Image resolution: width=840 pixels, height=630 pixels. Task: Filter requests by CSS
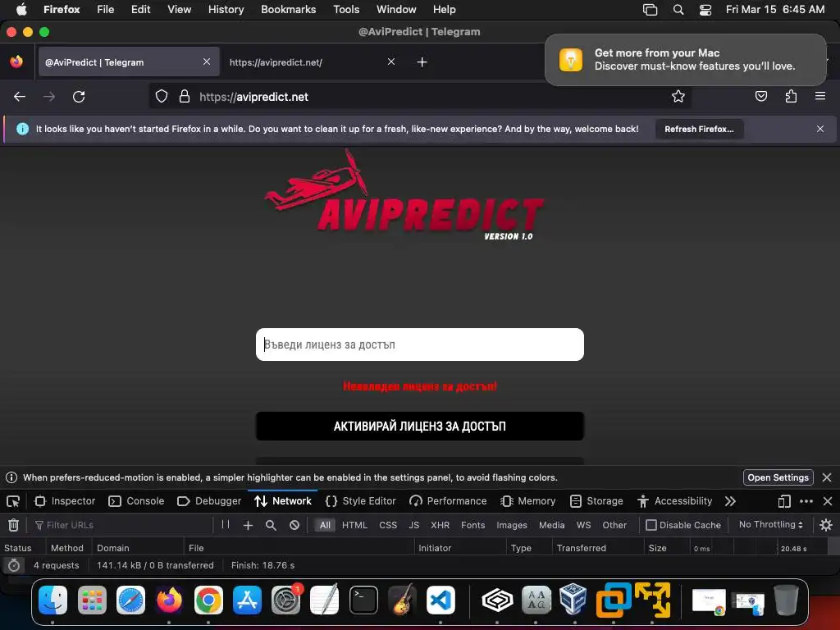pyautogui.click(x=388, y=525)
